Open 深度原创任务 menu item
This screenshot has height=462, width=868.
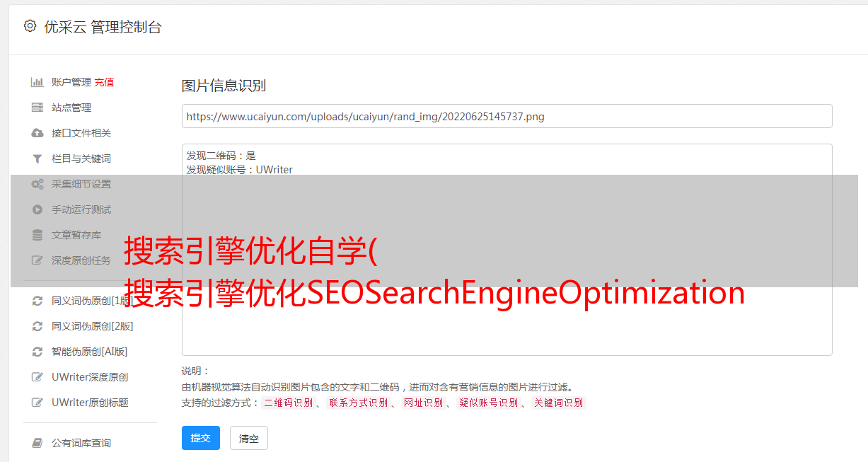point(81,260)
